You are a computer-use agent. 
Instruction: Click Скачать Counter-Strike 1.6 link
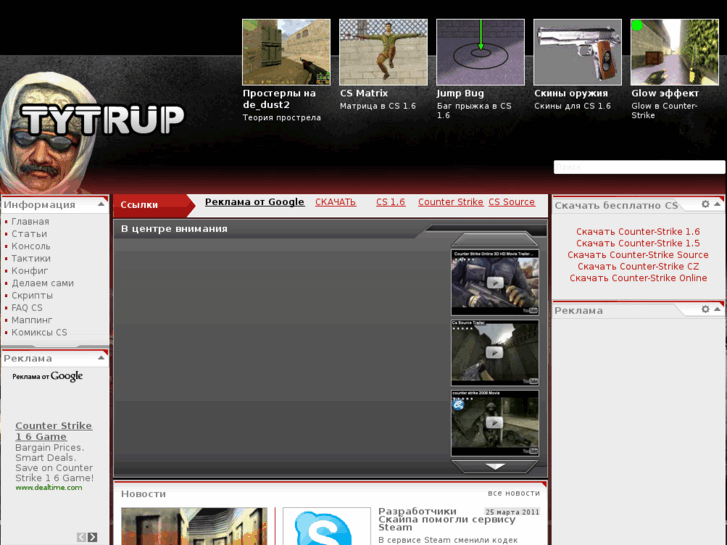(x=638, y=231)
